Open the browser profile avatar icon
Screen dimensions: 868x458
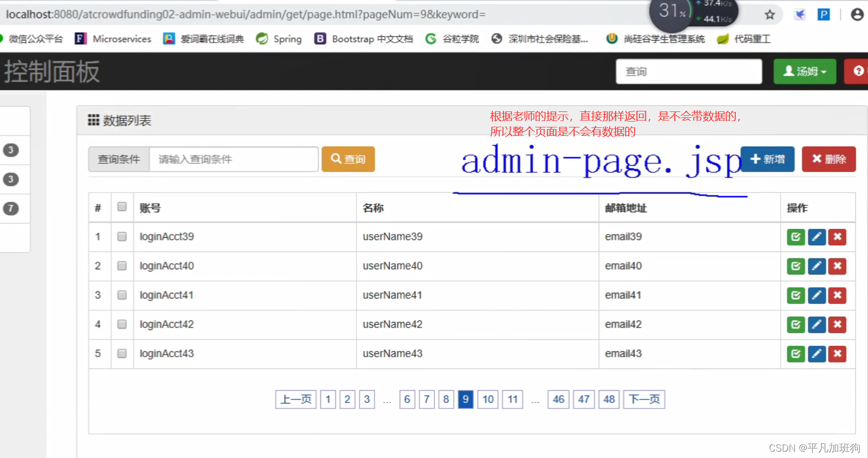(857, 14)
